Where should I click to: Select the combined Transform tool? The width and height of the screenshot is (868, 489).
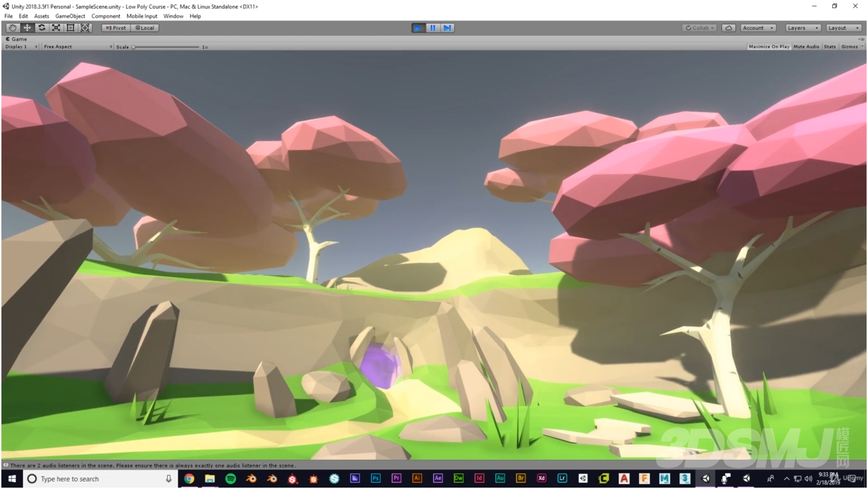(x=85, y=28)
